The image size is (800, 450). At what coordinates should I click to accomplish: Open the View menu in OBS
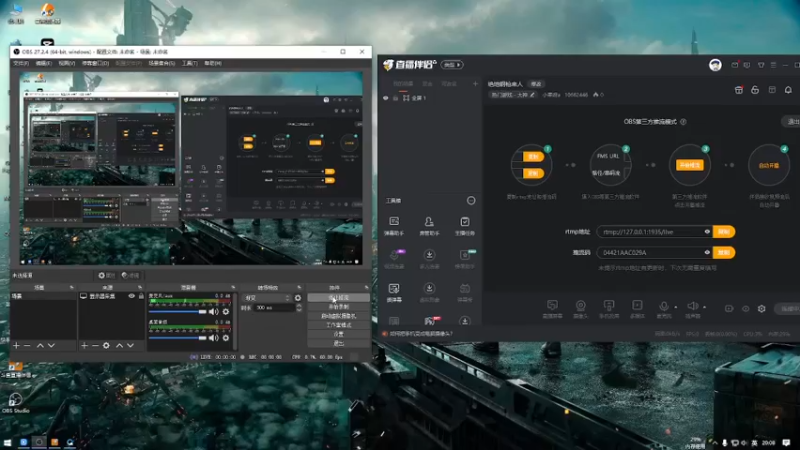pos(66,63)
